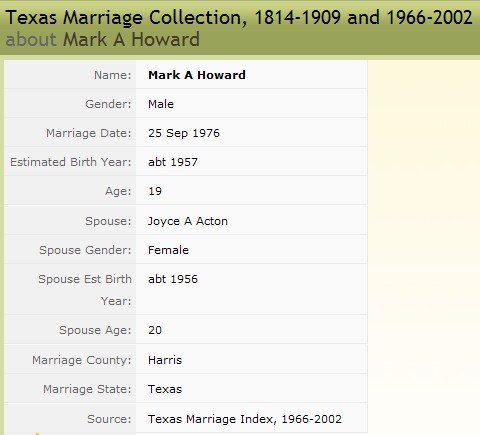Click the Age value 19
The width and height of the screenshot is (480, 435).
coord(155,191)
